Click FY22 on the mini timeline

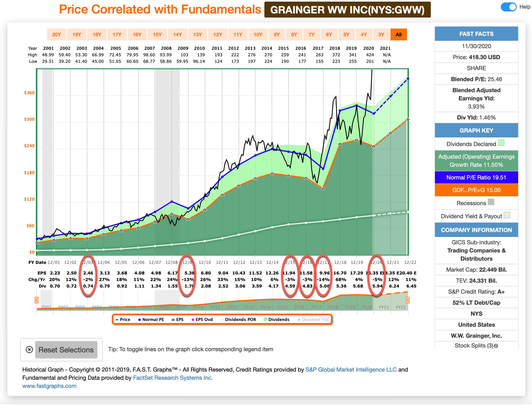pyautogui.click(x=401, y=307)
